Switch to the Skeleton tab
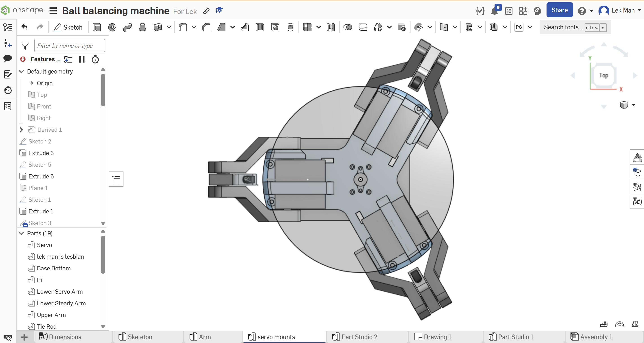644x343 pixels. pos(140,337)
